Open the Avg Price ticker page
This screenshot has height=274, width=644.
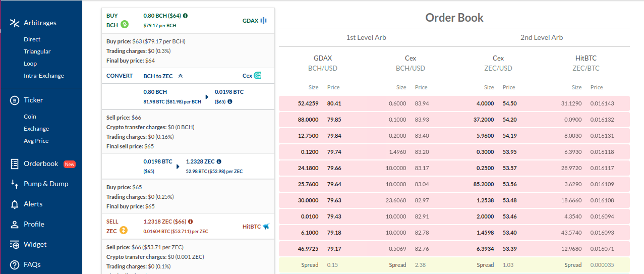pyautogui.click(x=36, y=141)
